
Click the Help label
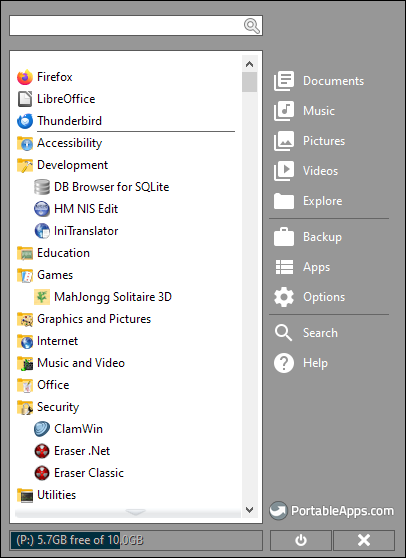point(315,363)
